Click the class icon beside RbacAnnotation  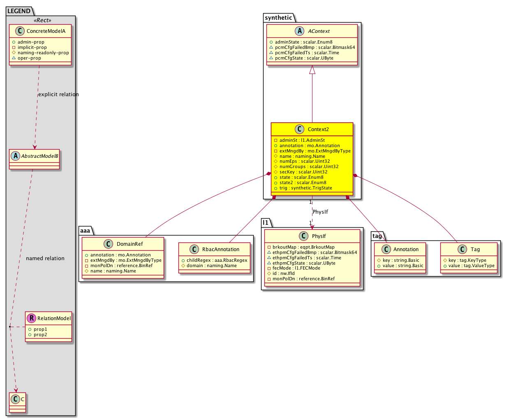pyautogui.click(x=194, y=249)
